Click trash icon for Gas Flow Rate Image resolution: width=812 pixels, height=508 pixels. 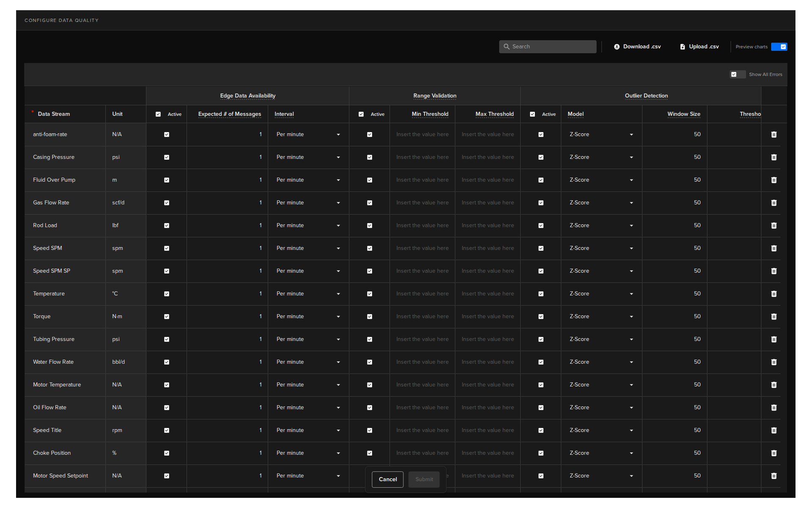pos(774,203)
